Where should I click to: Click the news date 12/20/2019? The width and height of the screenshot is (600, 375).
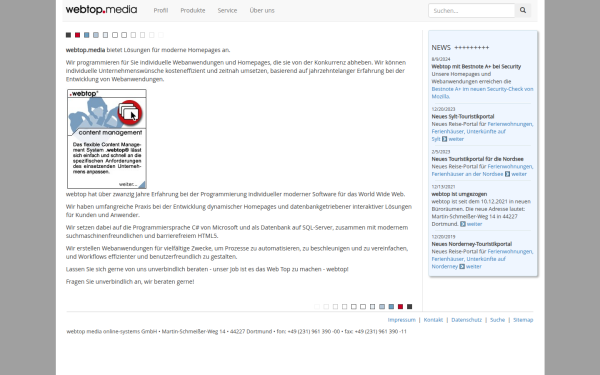pyautogui.click(x=443, y=237)
